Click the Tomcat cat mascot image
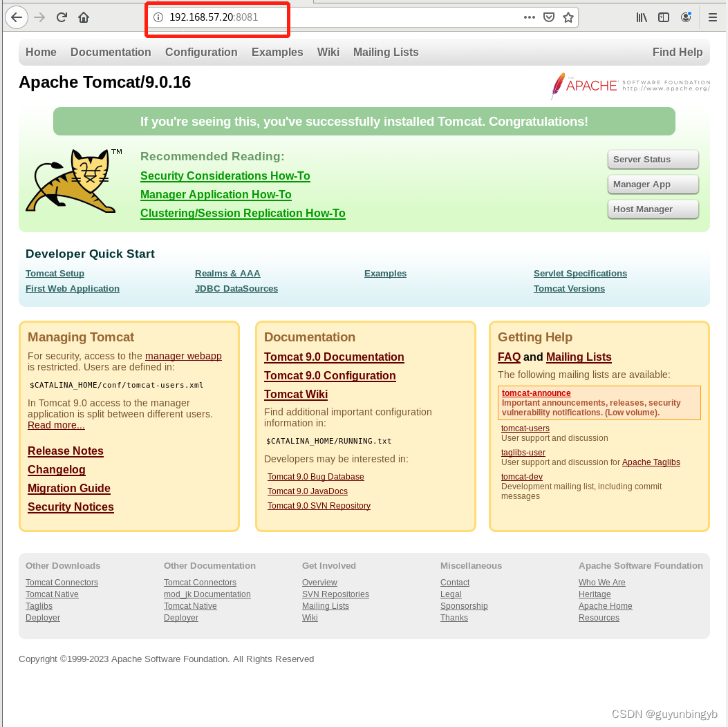This screenshot has height=727, width=728. (x=73, y=180)
